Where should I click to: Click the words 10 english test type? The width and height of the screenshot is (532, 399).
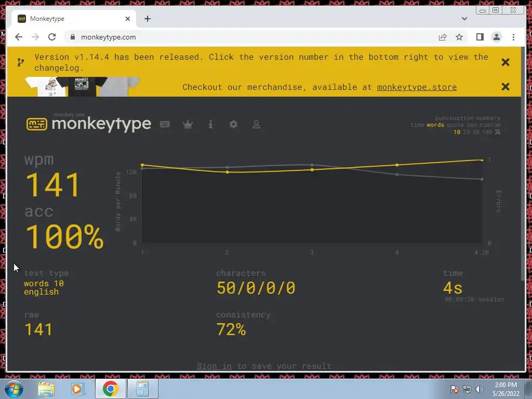click(44, 288)
